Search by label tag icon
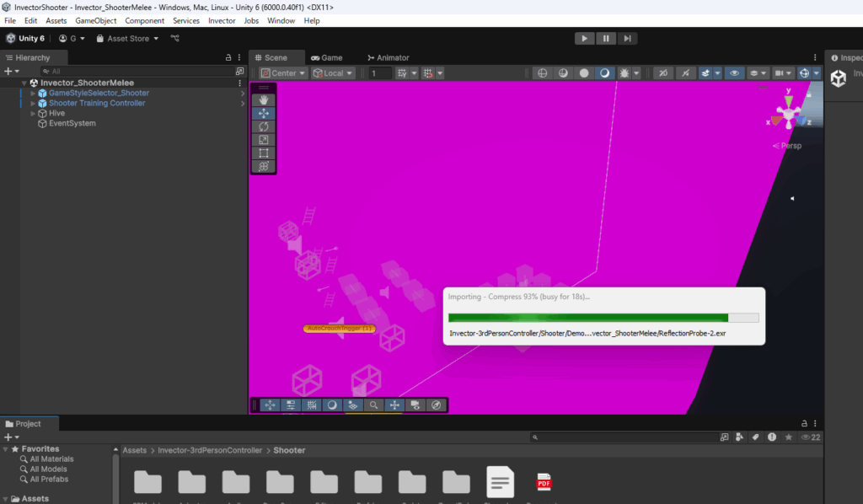Screen dimensions: 863x504 [x=756, y=437]
